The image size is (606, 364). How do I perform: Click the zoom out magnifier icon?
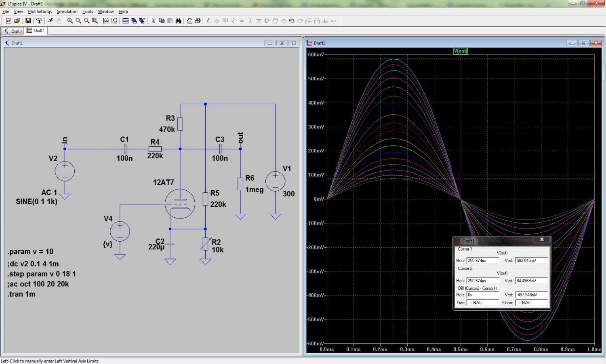point(86,21)
